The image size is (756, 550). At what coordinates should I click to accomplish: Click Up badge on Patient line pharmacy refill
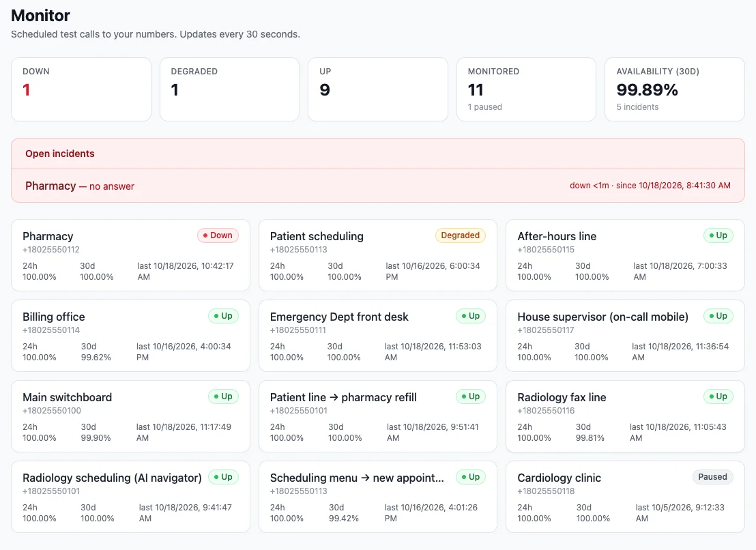tap(471, 396)
